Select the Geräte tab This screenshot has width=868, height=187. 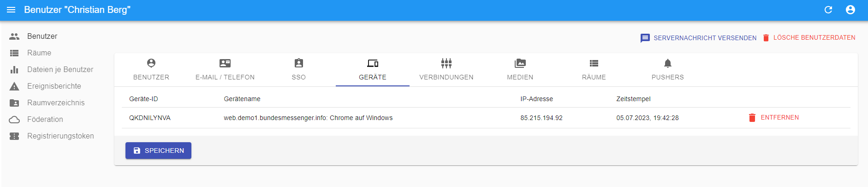(373, 70)
